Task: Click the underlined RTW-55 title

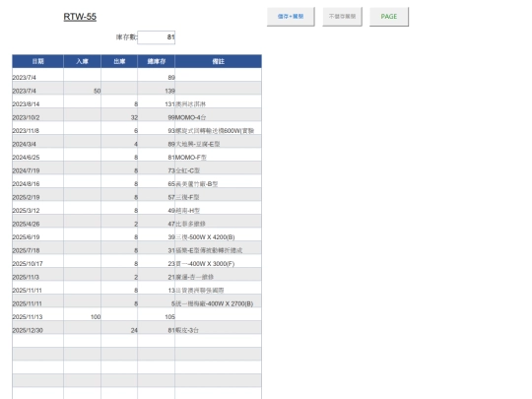Action: pos(80,17)
